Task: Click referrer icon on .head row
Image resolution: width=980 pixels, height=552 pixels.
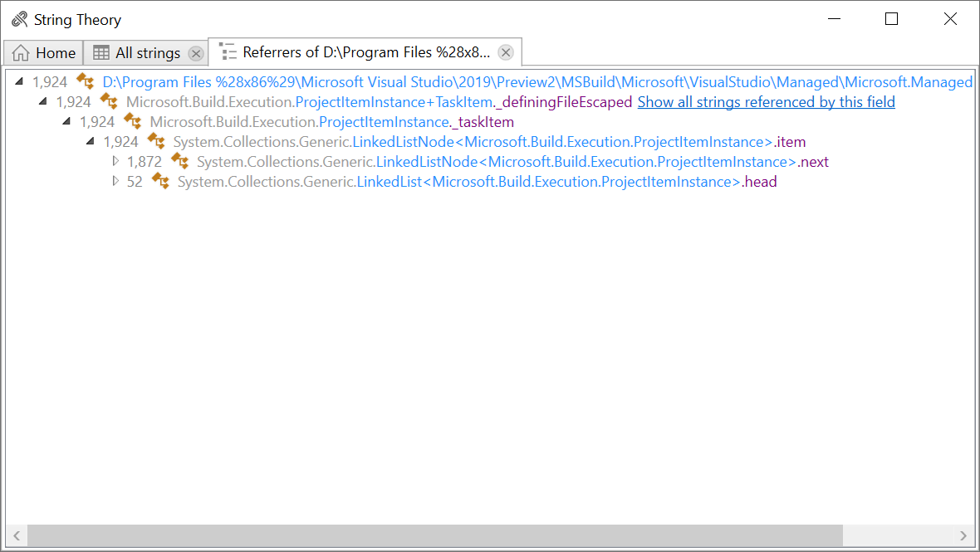Action: pyautogui.click(x=160, y=181)
